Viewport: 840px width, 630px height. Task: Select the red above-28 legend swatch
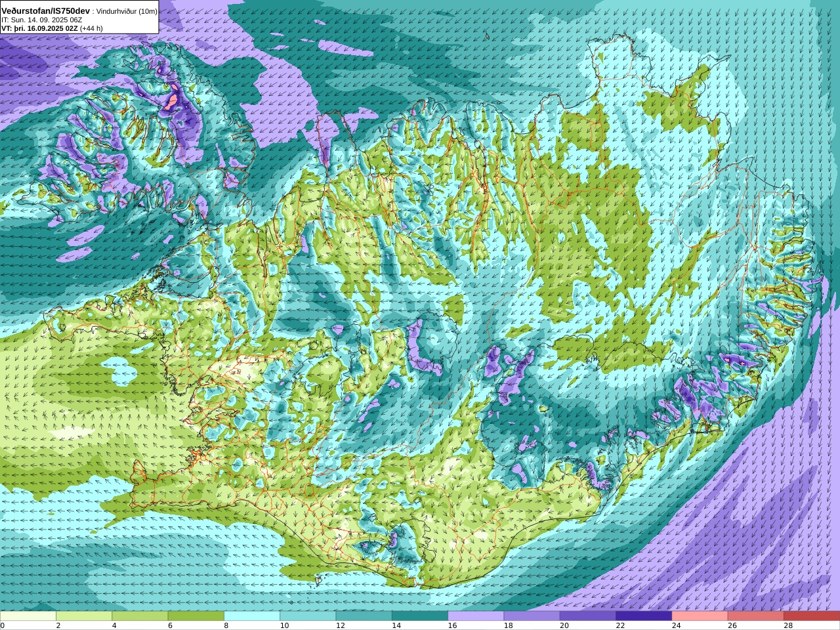point(812,616)
